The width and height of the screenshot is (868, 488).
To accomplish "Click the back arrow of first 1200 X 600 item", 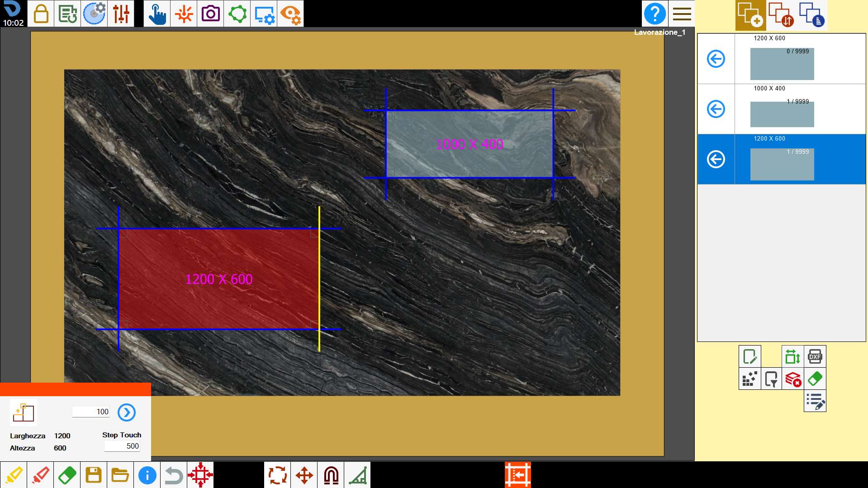I will tap(716, 59).
